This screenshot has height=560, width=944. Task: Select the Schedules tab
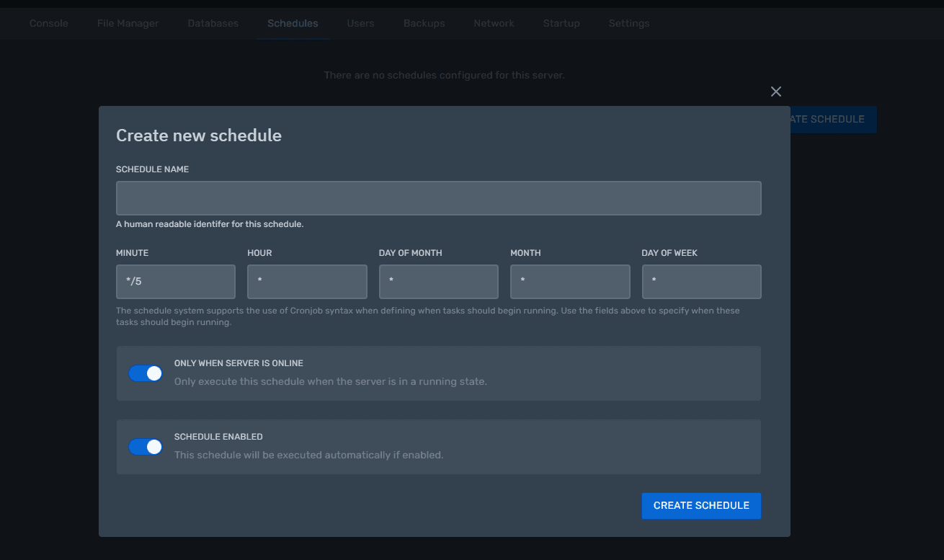click(x=293, y=23)
